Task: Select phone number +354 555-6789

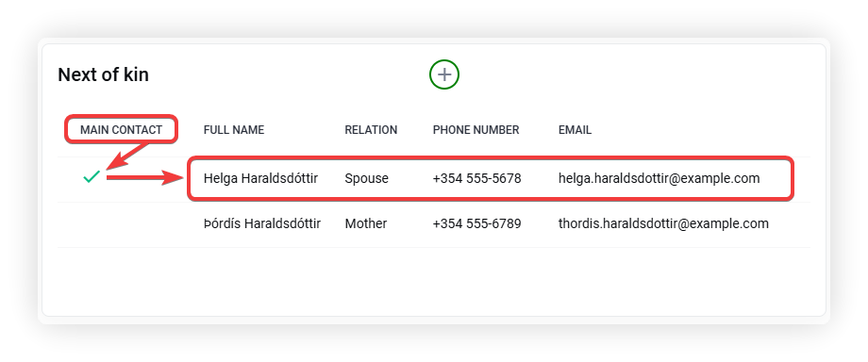Action: click(x=477, y=224)
